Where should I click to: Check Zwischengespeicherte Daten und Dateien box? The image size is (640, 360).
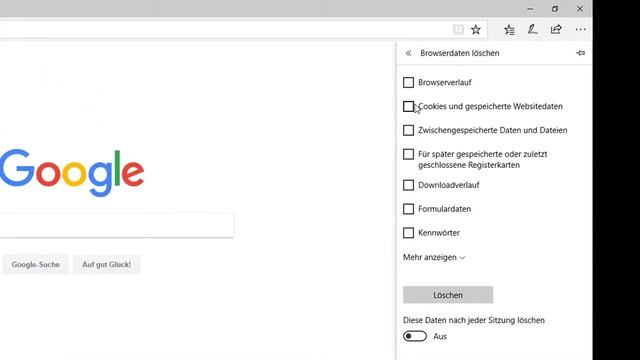coord(408,130)
